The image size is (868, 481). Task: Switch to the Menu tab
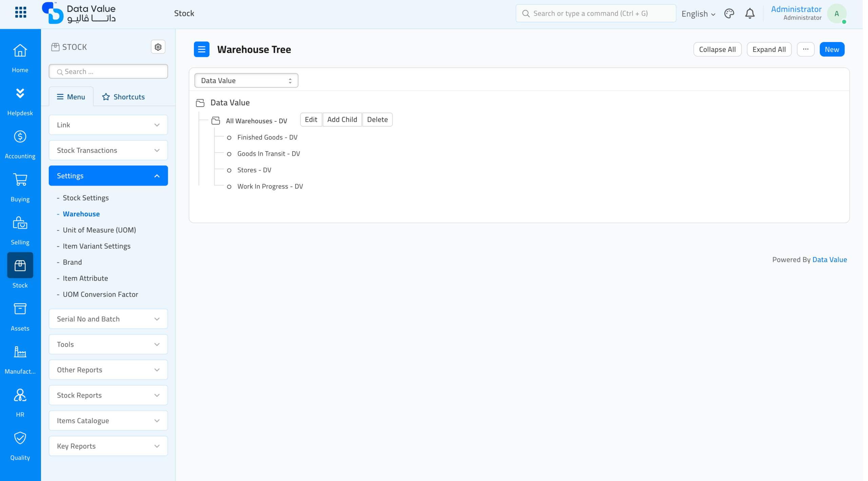pyautogui.click(x=71, y=97)
